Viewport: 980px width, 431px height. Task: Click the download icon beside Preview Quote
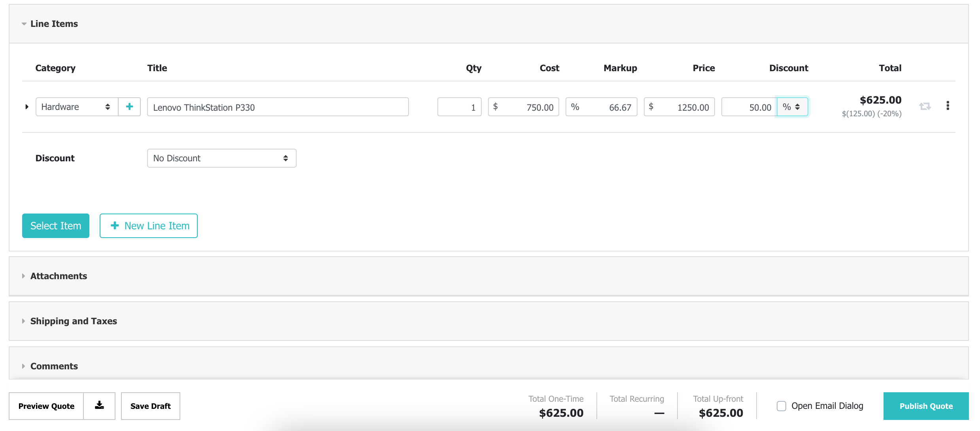tap(99, 406)
